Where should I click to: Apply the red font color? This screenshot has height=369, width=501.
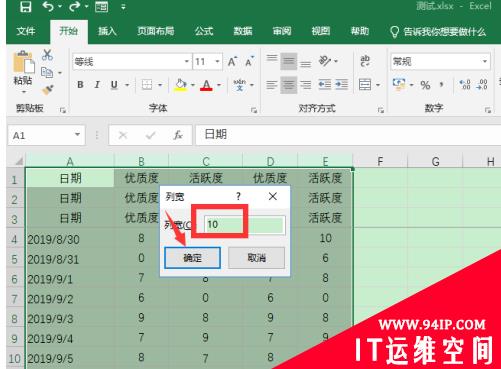pos(206,85)
